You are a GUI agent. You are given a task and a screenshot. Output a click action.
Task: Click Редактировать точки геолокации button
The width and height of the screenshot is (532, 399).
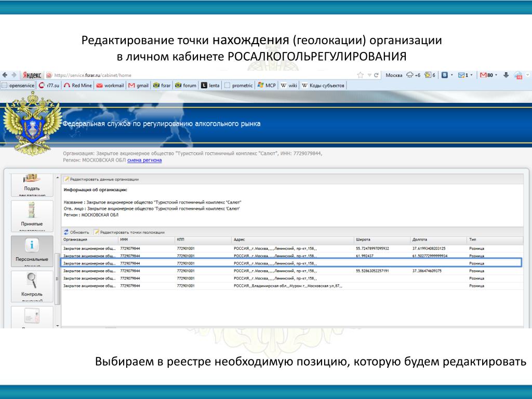[129, 232]
